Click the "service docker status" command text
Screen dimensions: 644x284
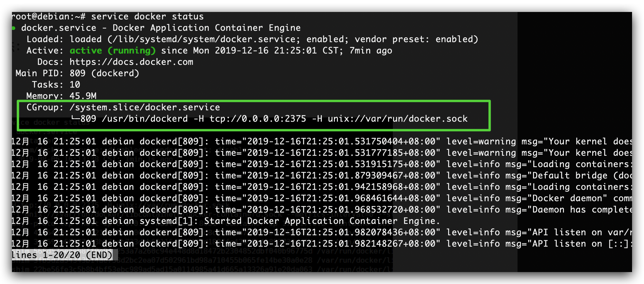147,16
